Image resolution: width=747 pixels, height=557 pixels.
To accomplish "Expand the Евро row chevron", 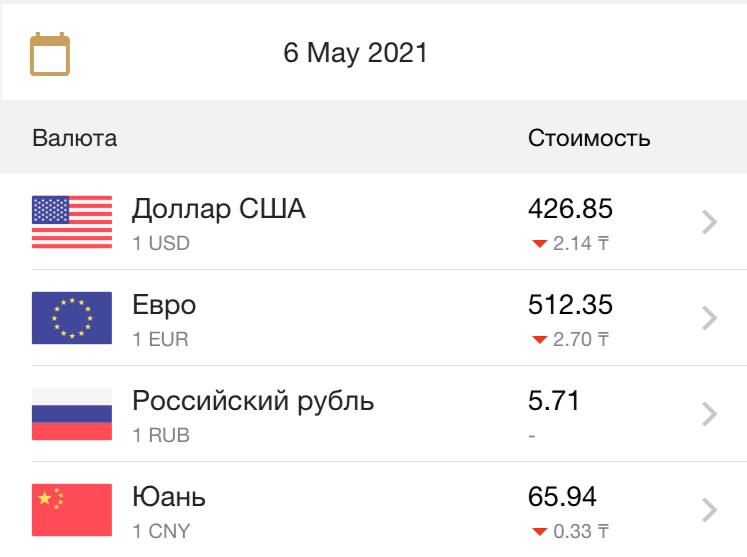I will point(709,318).
